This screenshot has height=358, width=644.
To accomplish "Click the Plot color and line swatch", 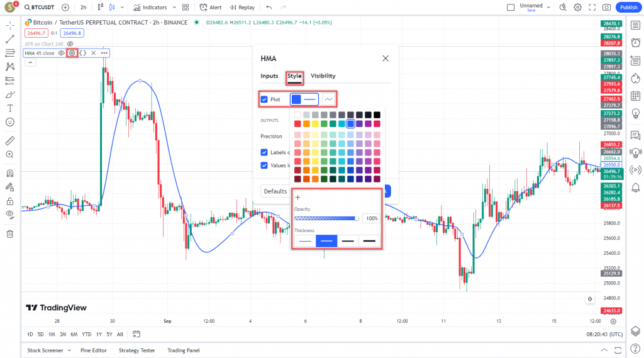I will pos(304,99).
